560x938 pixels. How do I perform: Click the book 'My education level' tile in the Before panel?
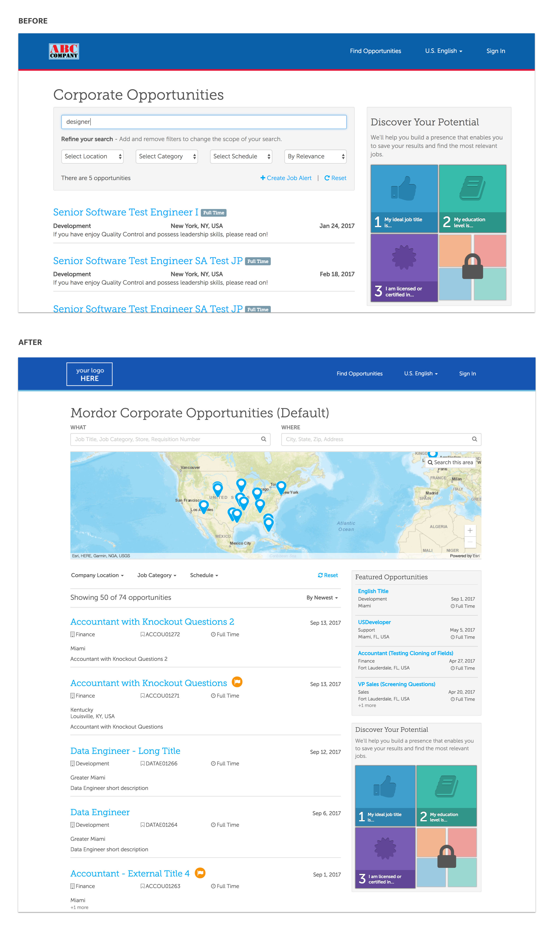[x=472, y=199]
